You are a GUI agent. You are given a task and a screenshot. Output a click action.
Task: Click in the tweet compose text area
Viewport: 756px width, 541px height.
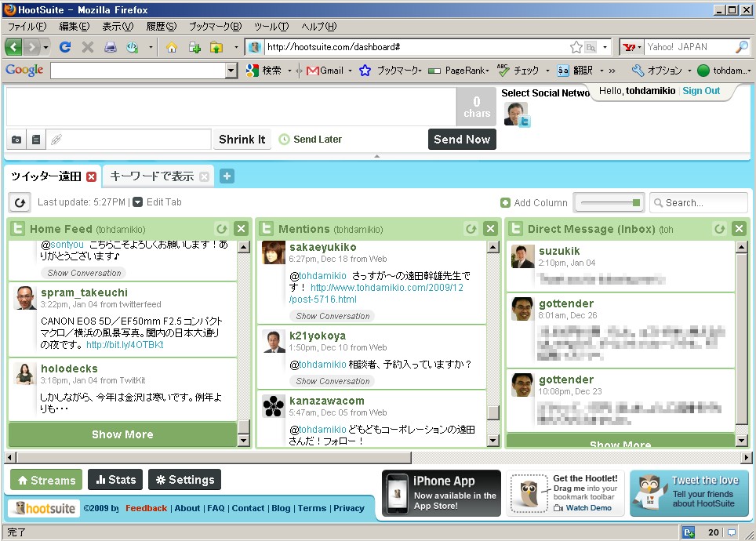point(231,107)
